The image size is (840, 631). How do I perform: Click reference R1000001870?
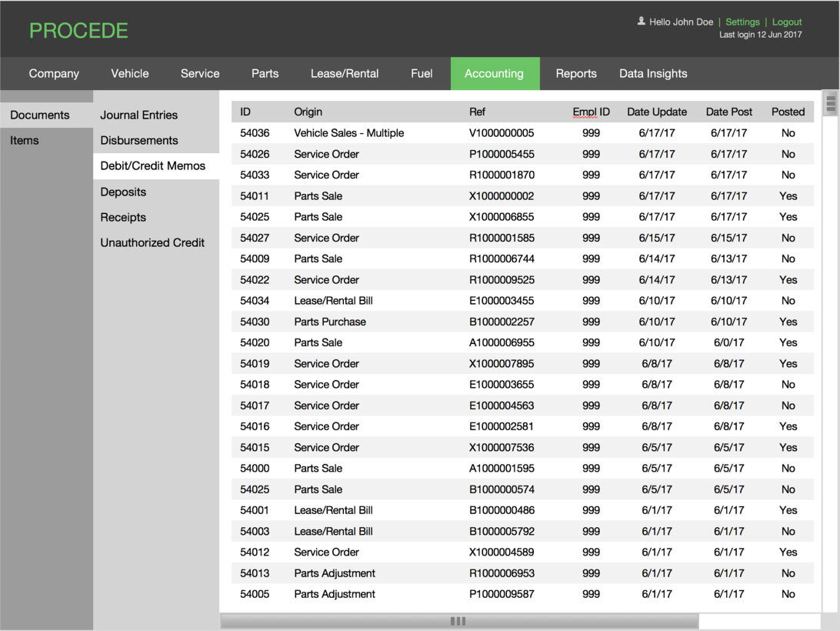(502, 175)
